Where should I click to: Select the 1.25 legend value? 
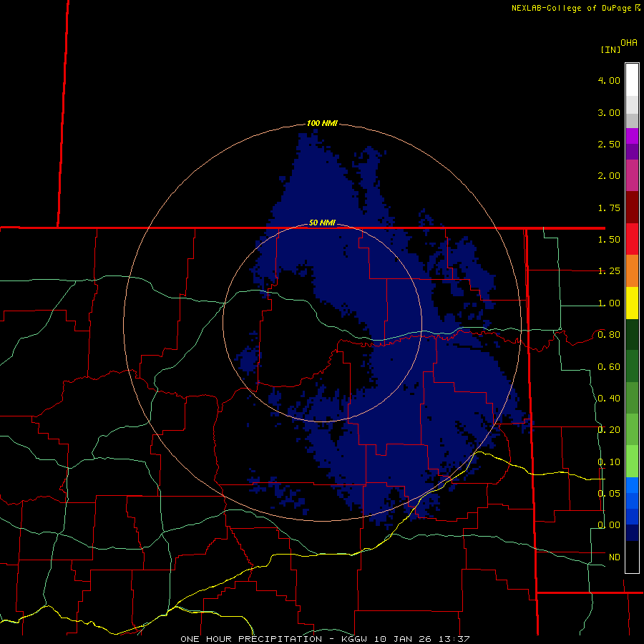pyautogui.click(x=609, y=271)
